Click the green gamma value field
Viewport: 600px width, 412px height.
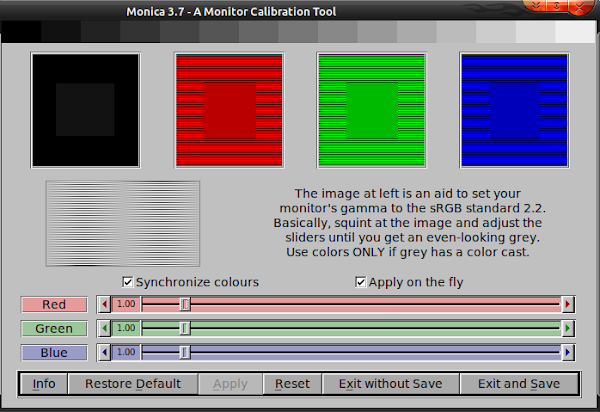click(126, 328)
